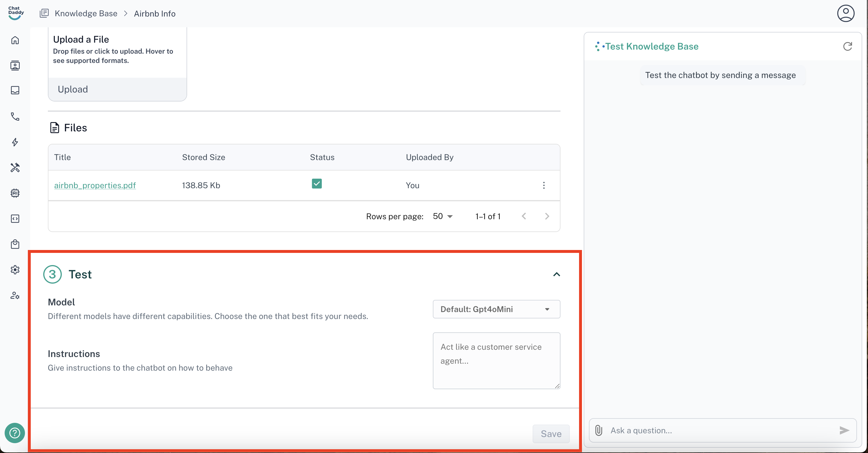Open the contacts sidebar icon
The image size is (868, 453).
pos(15,66)
